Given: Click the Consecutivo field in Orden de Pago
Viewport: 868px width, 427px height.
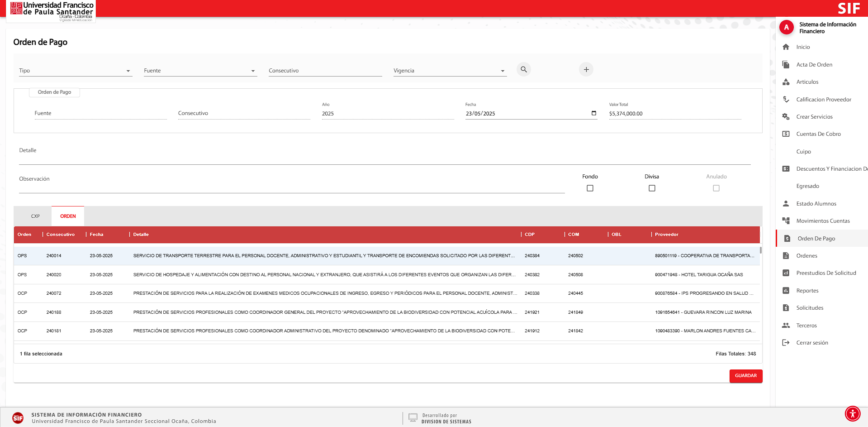Looking at the screenshot, I should [x=244, y=113].
